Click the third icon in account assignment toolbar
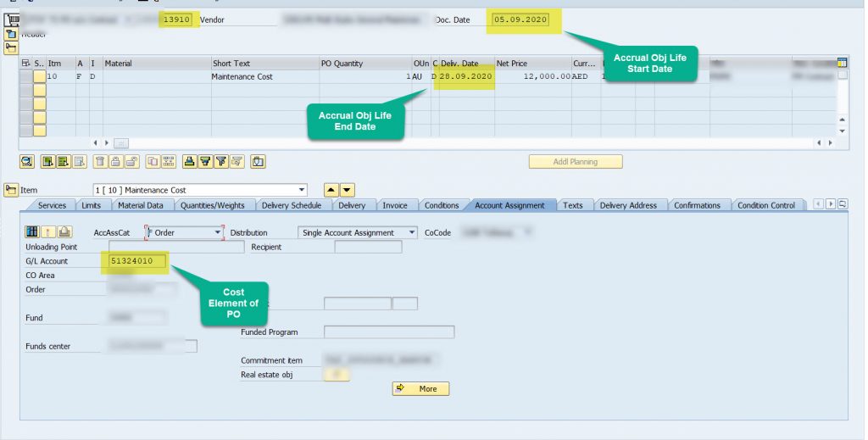Viewport: 868px width, 440px height. tap(64, 232)
